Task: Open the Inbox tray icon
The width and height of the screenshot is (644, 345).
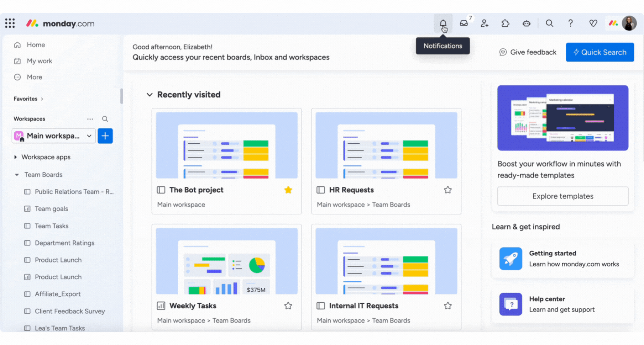Action: 464,23
